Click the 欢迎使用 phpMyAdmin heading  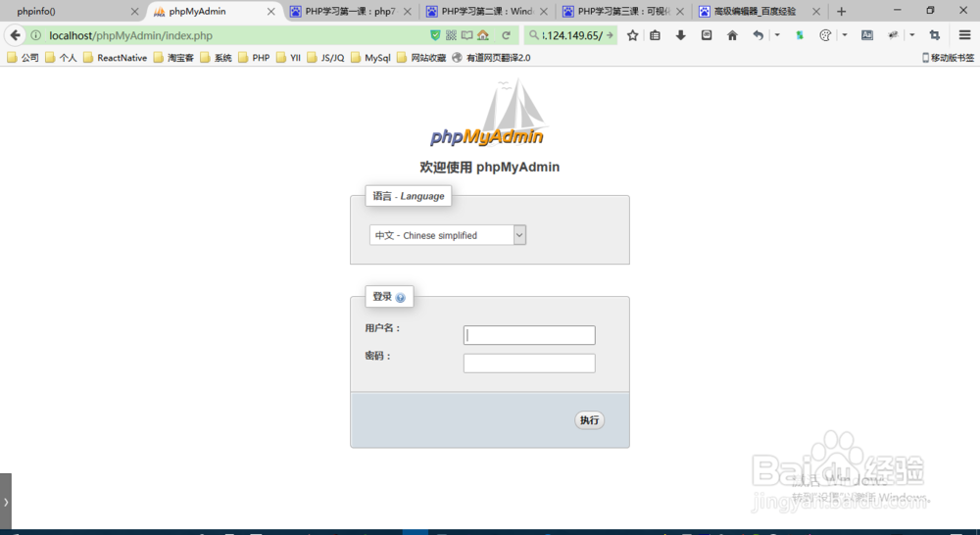tap(489, 167)
